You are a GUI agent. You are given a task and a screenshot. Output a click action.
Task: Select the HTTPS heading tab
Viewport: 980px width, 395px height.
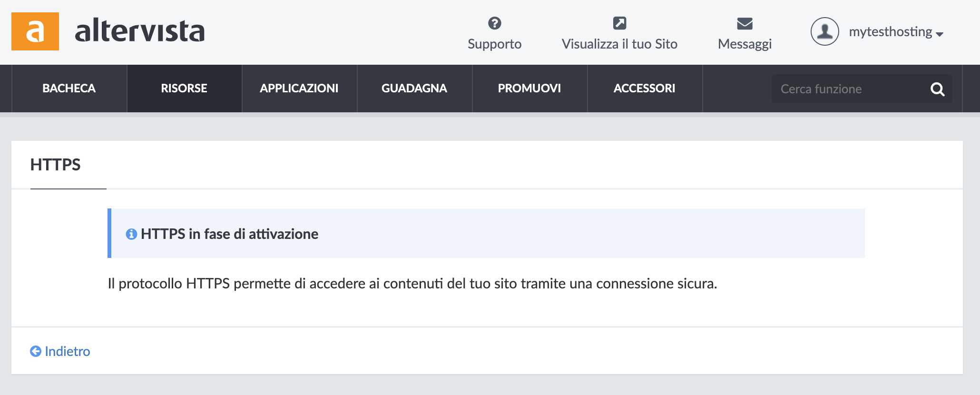click(x=56, y=165)
